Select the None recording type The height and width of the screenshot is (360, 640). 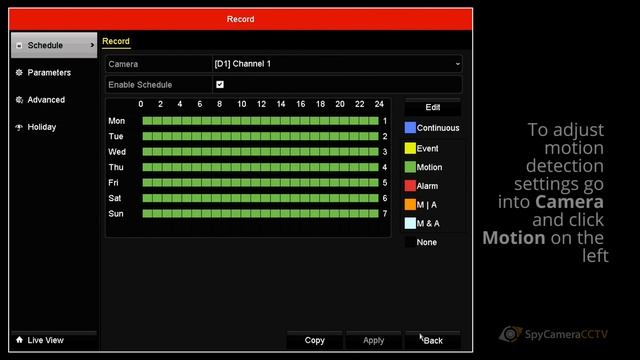421,242
